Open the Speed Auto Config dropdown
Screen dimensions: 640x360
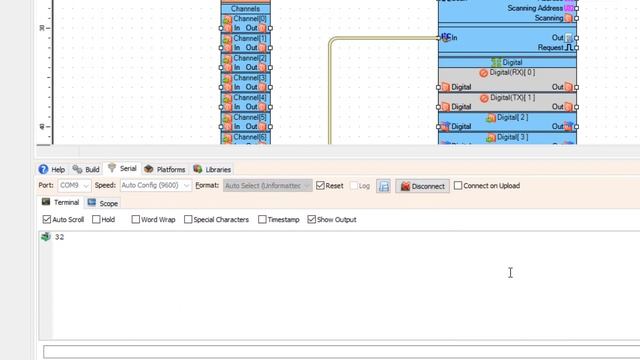point(156,186)
